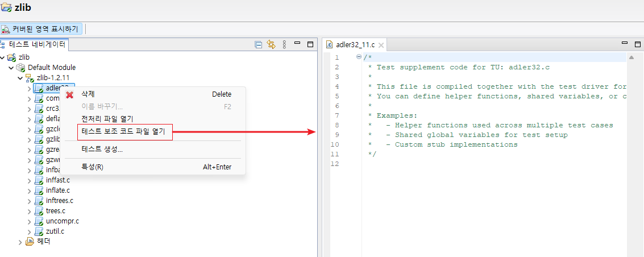This screenshot has width=644, height=257.
Task: Close the adler32_11.c editor tab
Action: coord(381,45)
